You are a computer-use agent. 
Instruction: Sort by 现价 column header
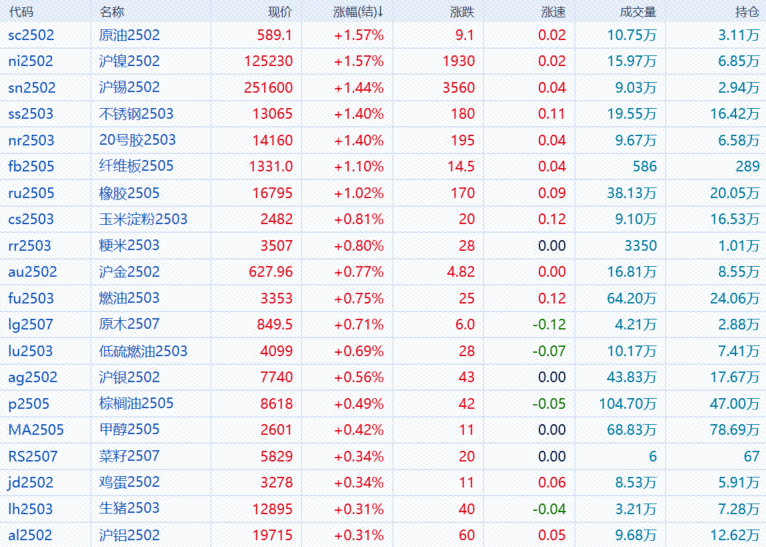tap(280, 12)
